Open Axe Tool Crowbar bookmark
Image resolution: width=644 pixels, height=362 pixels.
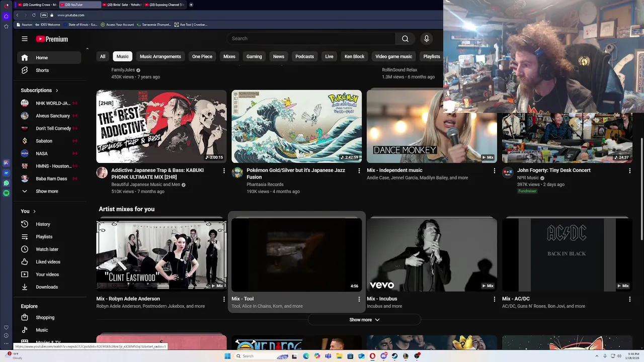coord(191,25)
